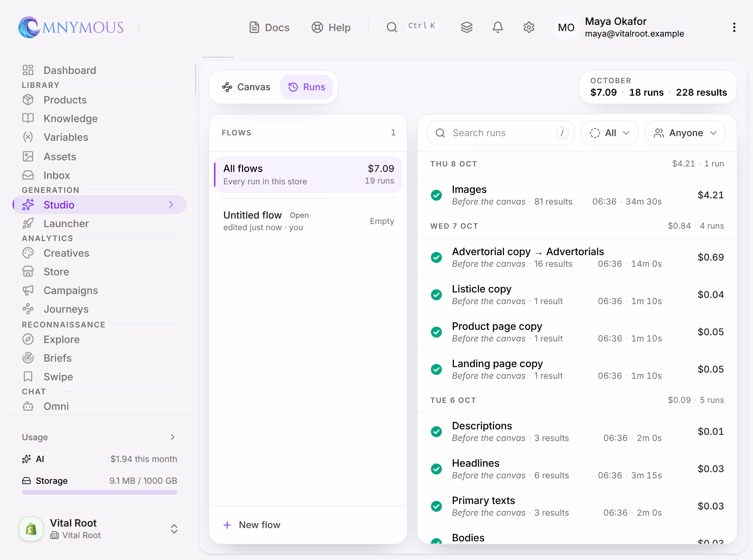The image size is (753, 560).
Task: Open Campaigns analytics
Action: click(x=99, y=290)
